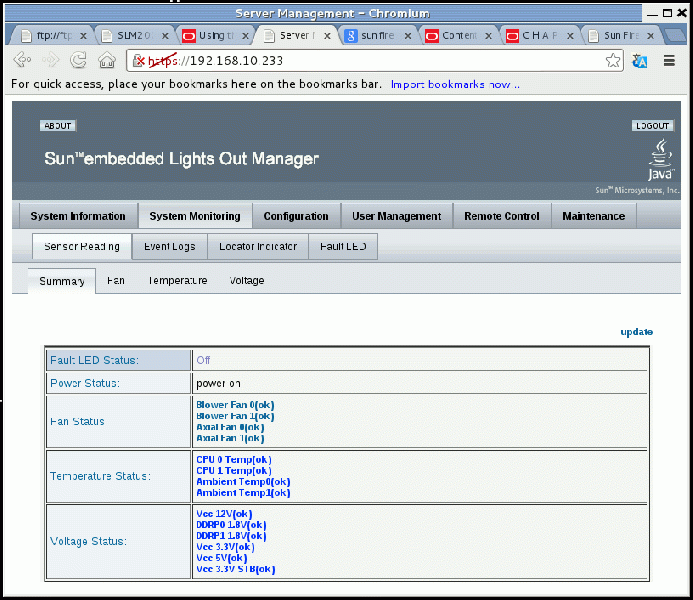Click the browser forward arrow
This screenshot has height=600, width=693.
[x=49, y=60]
